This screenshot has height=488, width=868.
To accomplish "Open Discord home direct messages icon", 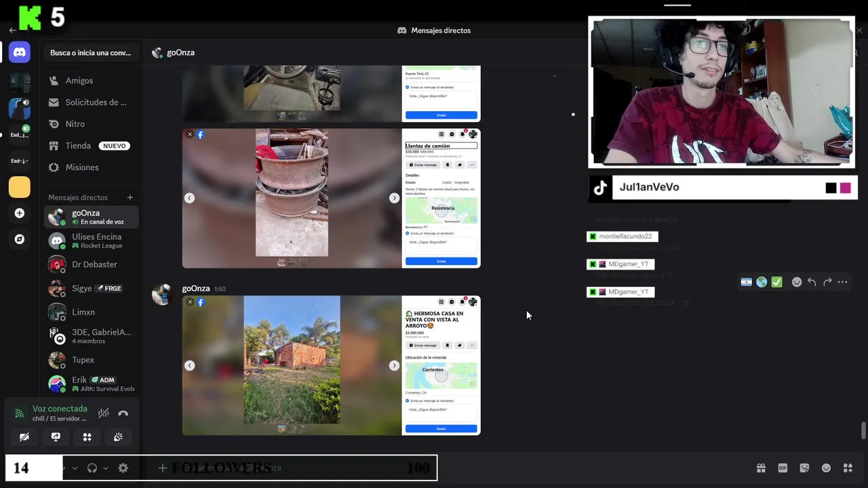I will (20, 52).
